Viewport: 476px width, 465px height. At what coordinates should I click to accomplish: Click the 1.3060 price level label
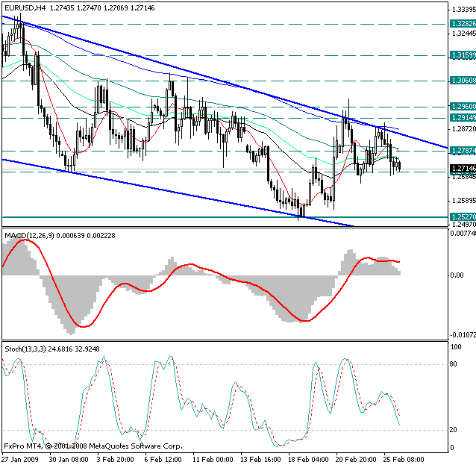pos(463,81)
